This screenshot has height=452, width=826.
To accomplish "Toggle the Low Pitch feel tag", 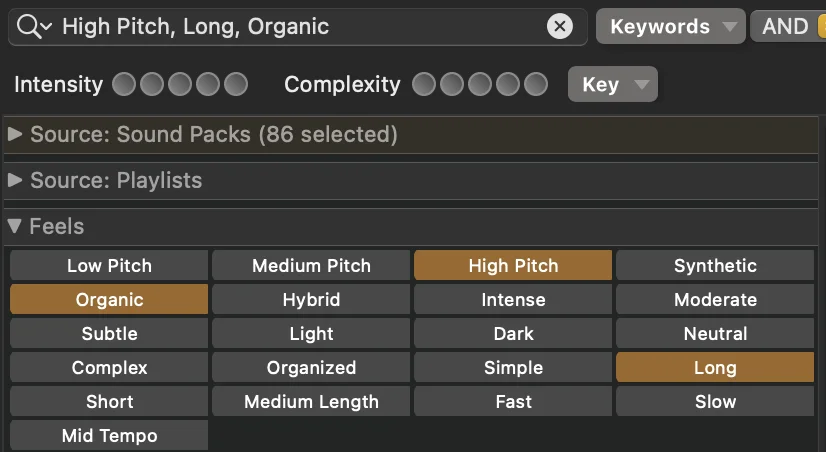I will point(109,266).
